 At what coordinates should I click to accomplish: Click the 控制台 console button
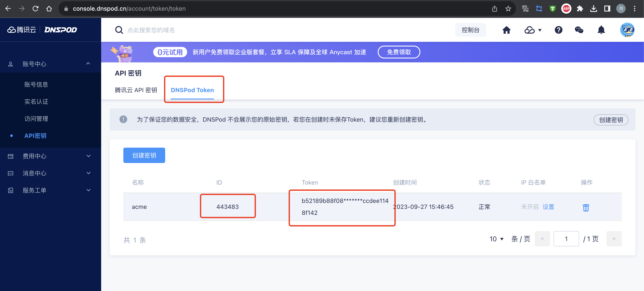pyautogui.click(x=471, y=30)
